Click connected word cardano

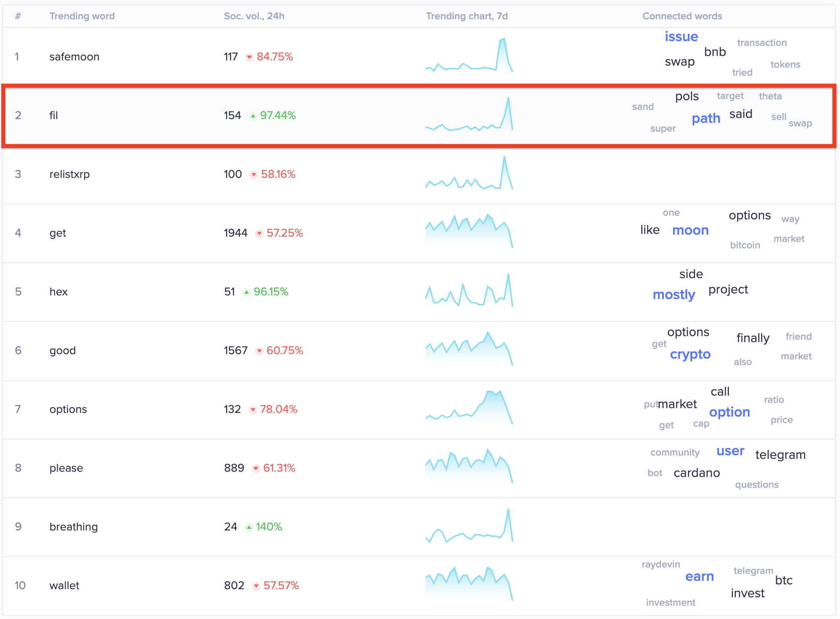pyautogui.click(x=697, y=473)
